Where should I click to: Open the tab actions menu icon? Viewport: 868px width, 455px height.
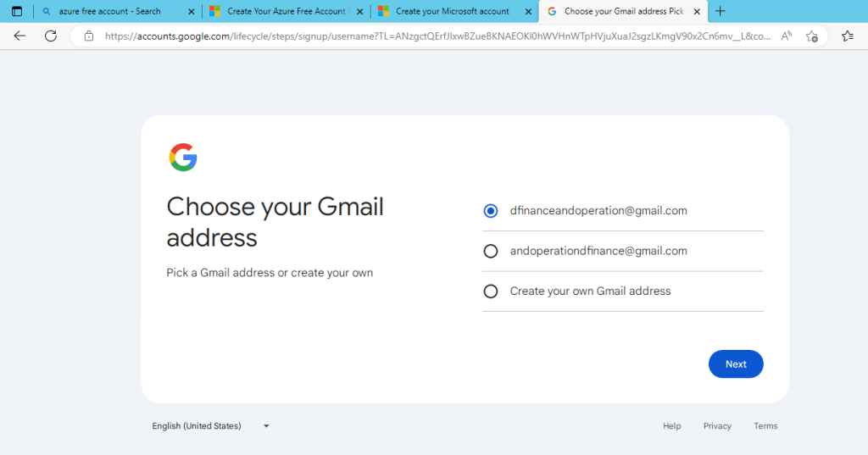click(16, 11)
